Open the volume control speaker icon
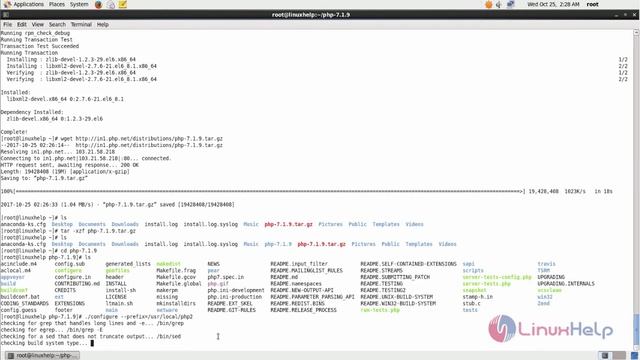The width and height of the screenshot is (640, 360). click(499, 4)
